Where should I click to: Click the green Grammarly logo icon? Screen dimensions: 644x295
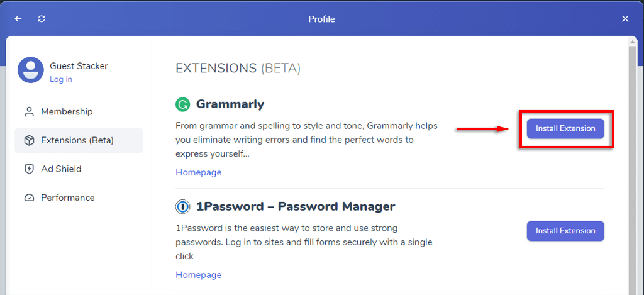182,104
